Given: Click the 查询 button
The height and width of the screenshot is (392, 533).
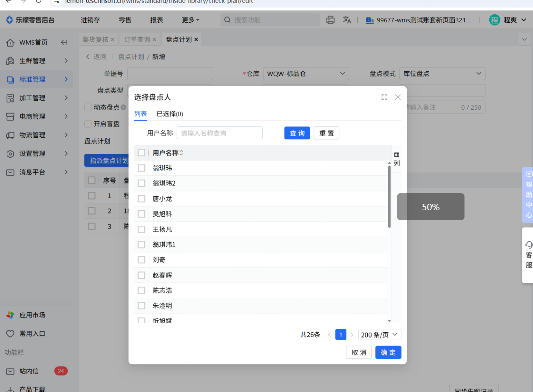Looking at the screenshot, I should pos(297,133).
